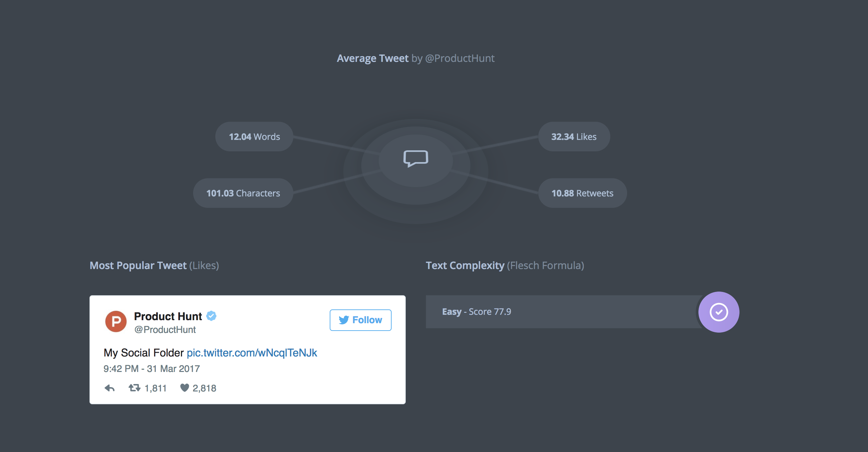
Task: Follow Product Hunt on Twitter
Action: point(361,320)
